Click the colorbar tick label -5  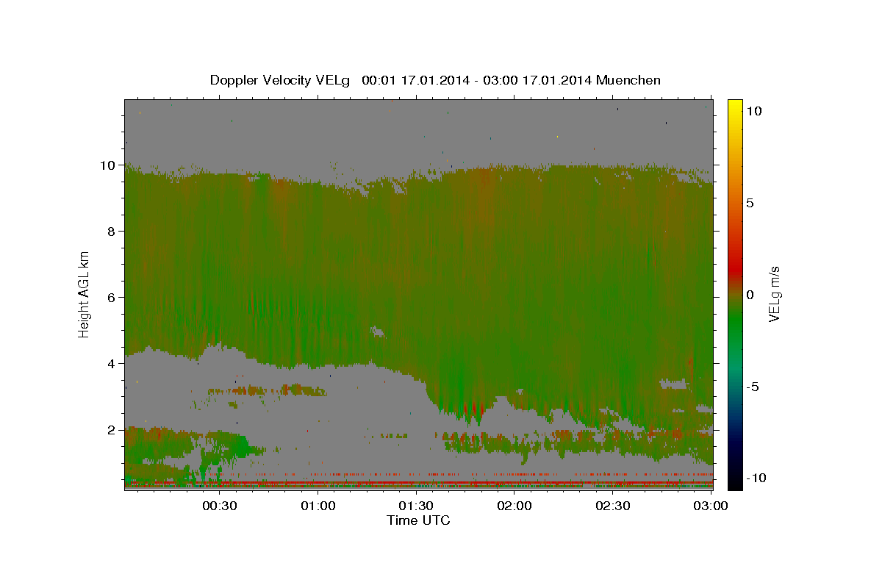pos(753,387)
